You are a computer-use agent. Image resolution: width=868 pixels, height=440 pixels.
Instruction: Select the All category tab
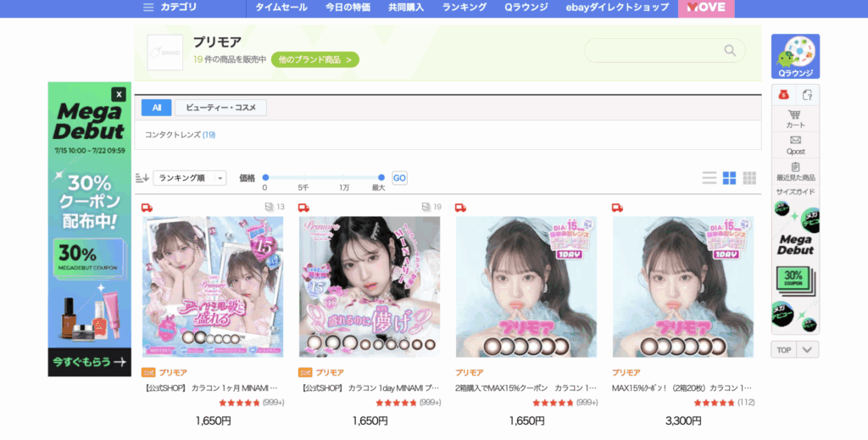[x=157, y=108]
